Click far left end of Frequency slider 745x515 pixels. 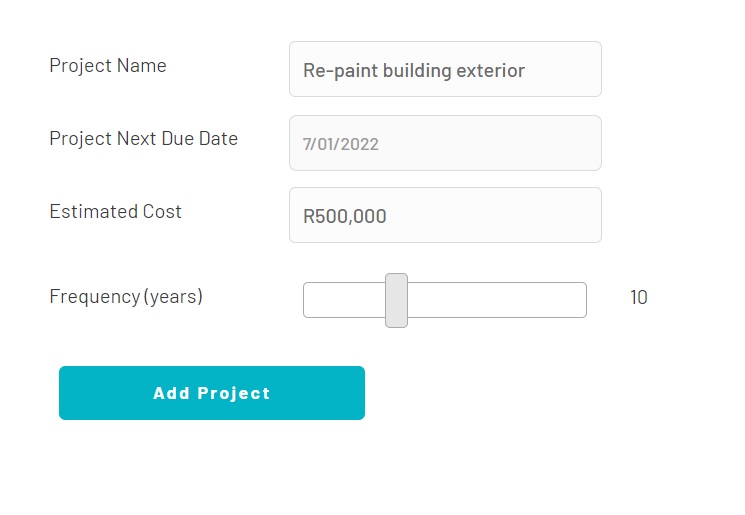(x=309, y=300)
